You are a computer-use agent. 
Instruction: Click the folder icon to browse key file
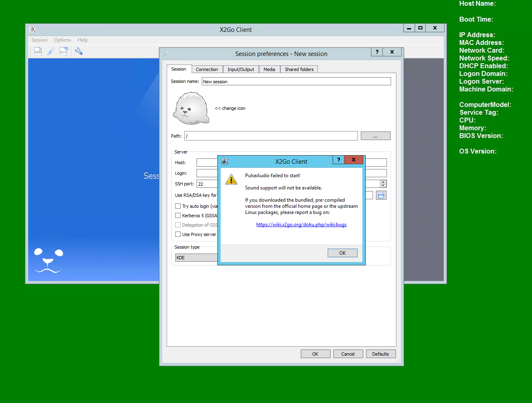(x=381, y=196)
